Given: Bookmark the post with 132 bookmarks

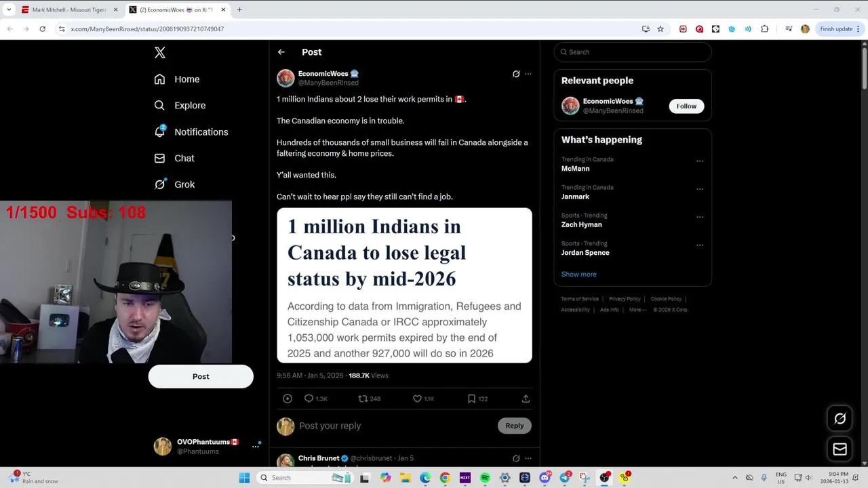Looking at the screenshot, I should point(477,399).
